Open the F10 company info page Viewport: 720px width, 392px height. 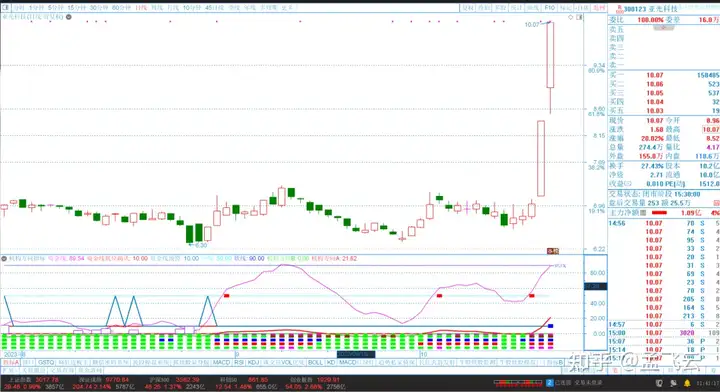click(x=550, y=8)
